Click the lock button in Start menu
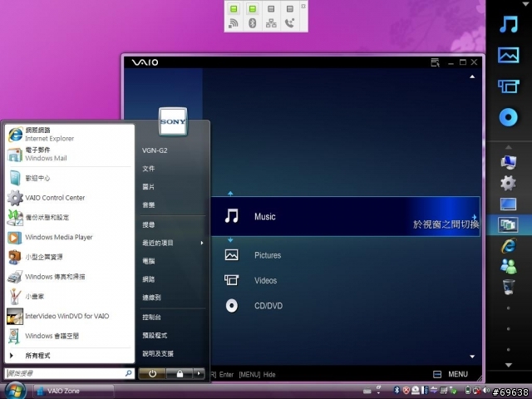 [x=180, y=373]
